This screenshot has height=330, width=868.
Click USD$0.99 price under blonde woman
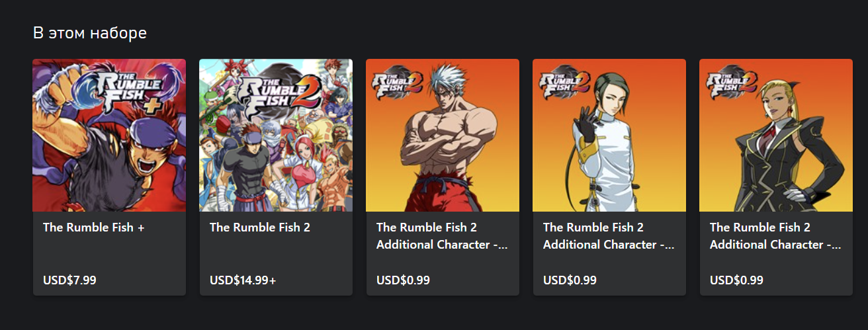click(736, 280)
